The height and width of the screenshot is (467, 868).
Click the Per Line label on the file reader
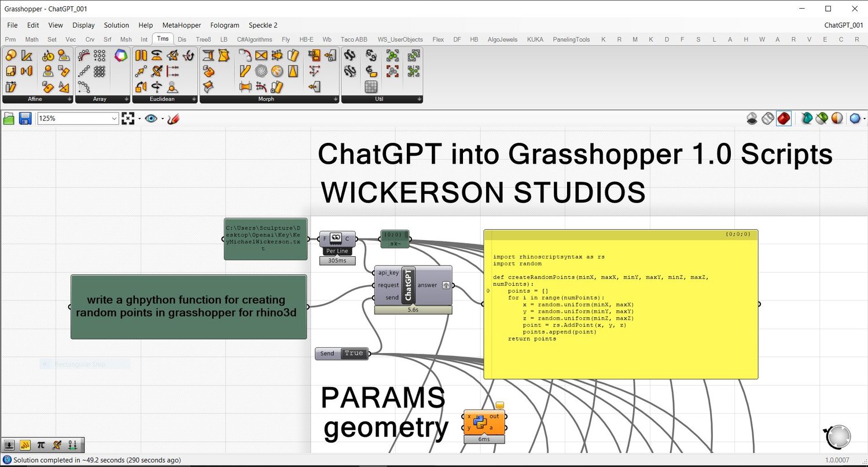point(337,251)
